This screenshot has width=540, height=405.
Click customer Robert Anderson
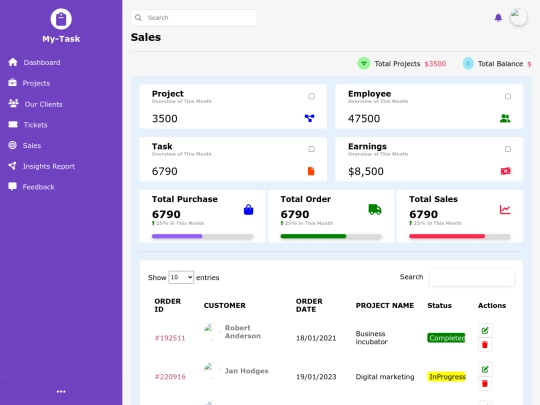click(243, 332)
